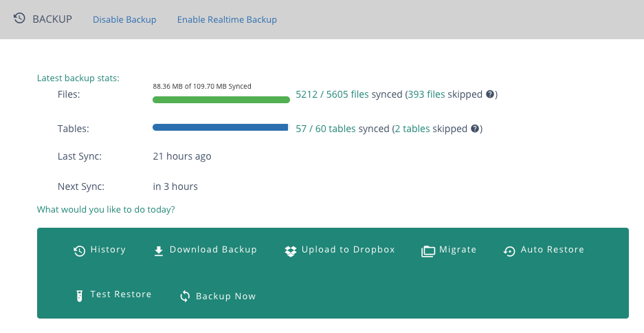Click the 57 / 60 tables link
The image size is (644, 333).
(x=326, y=129)
